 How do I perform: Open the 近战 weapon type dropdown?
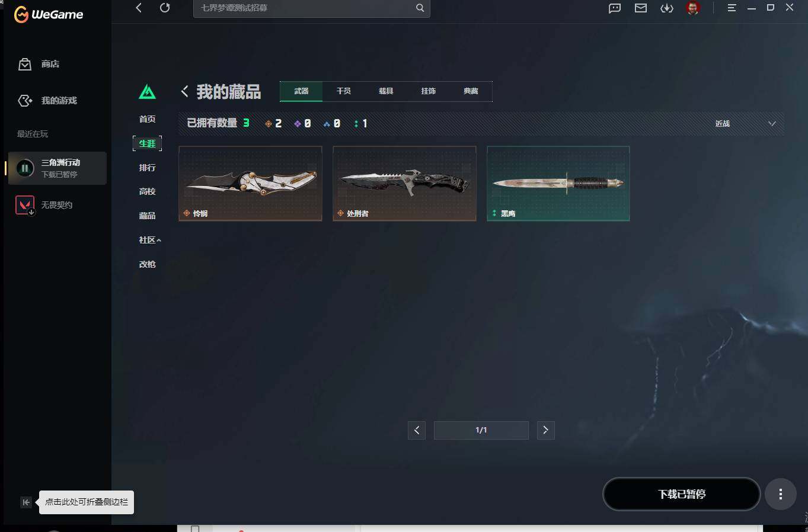coord(745,123)
